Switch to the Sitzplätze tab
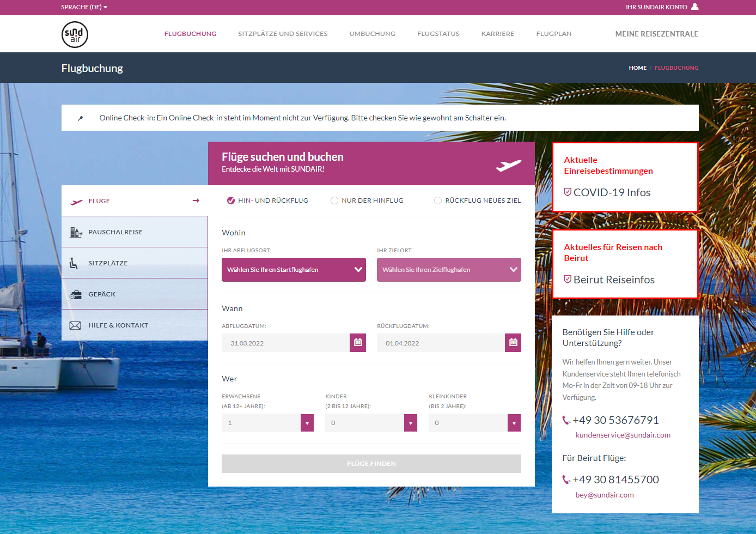This screenshot has height=534, width=756. tap(135, 263)
